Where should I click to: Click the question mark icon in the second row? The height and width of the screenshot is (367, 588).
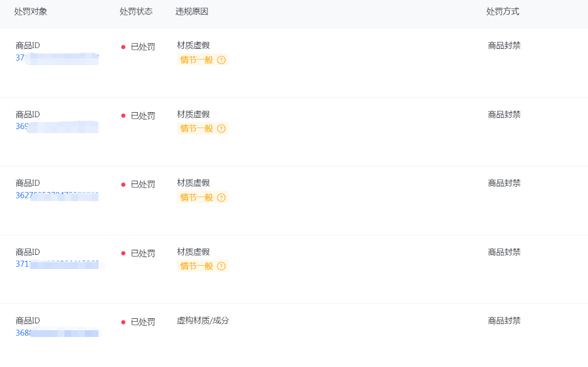pyautogui.click(x=221, y=129)
